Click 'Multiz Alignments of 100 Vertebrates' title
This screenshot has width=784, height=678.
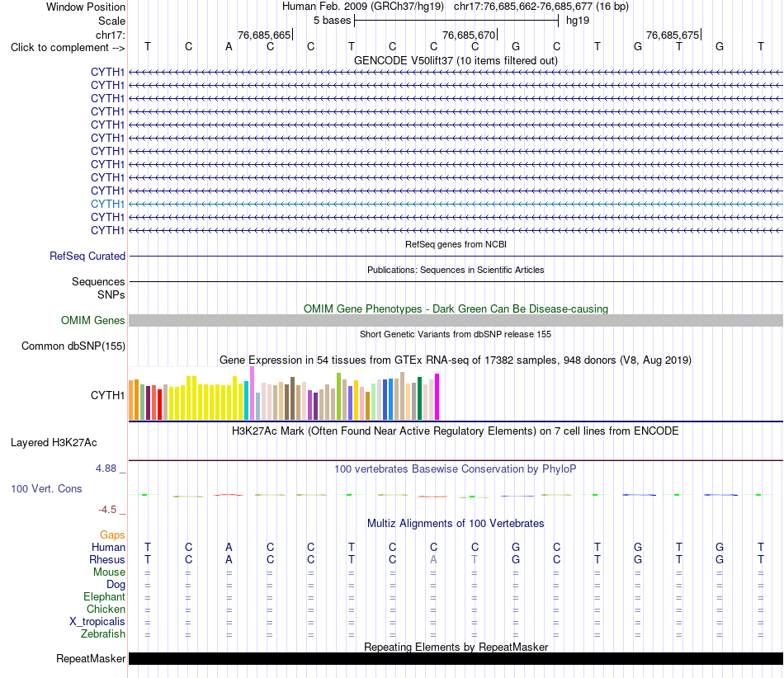coord(456,523)
